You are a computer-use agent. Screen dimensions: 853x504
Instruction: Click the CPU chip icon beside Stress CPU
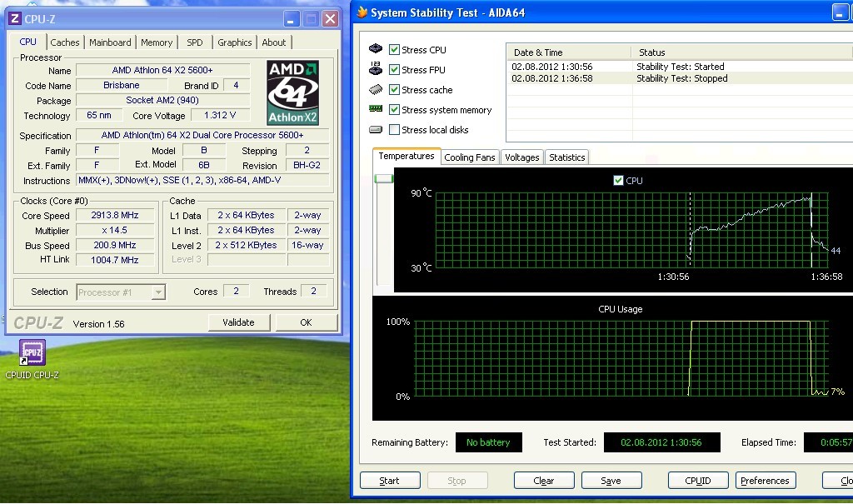tap(376, 49)
